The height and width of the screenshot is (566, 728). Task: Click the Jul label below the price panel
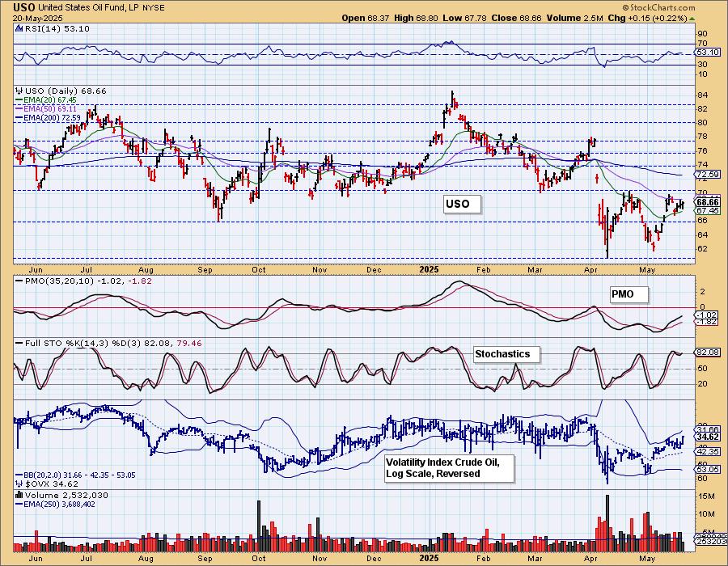click(x=87, y=270)
